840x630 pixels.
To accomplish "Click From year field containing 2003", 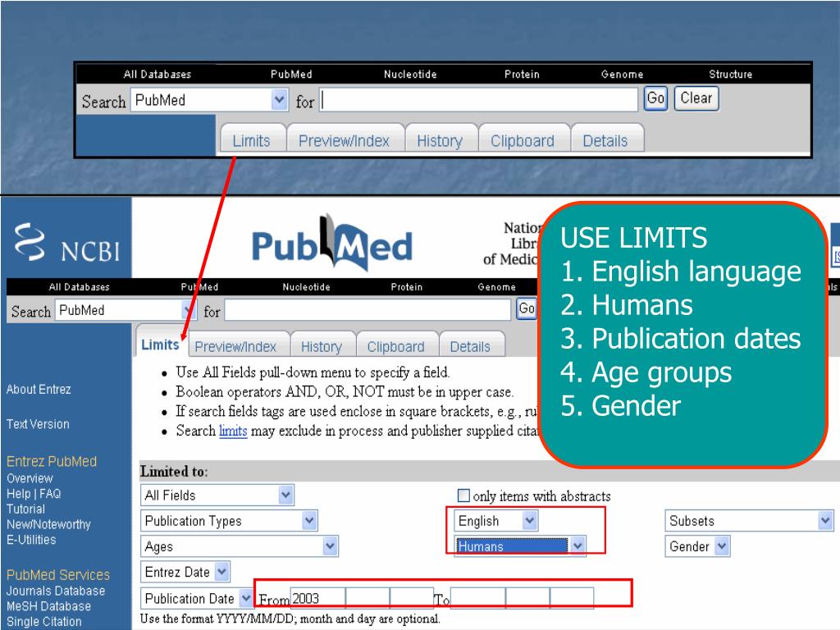I will click(317, 598).
